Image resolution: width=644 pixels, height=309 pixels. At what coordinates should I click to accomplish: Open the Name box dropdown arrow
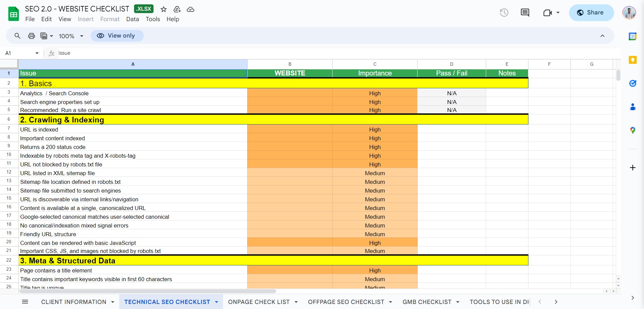click(37, 53)
